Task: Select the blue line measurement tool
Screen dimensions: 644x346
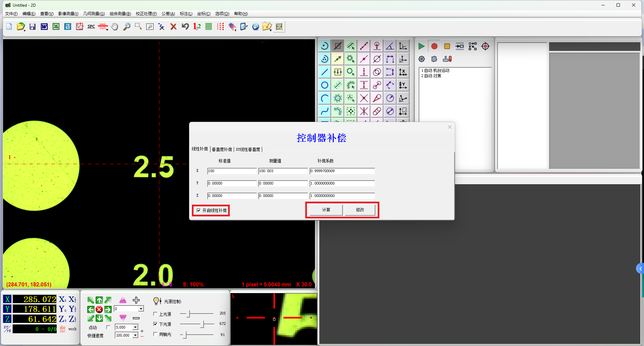Action: click(325, 72)
